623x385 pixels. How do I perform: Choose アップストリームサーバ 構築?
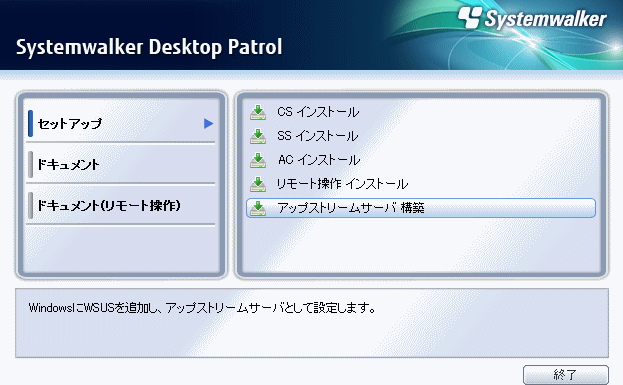coord(420,208)
